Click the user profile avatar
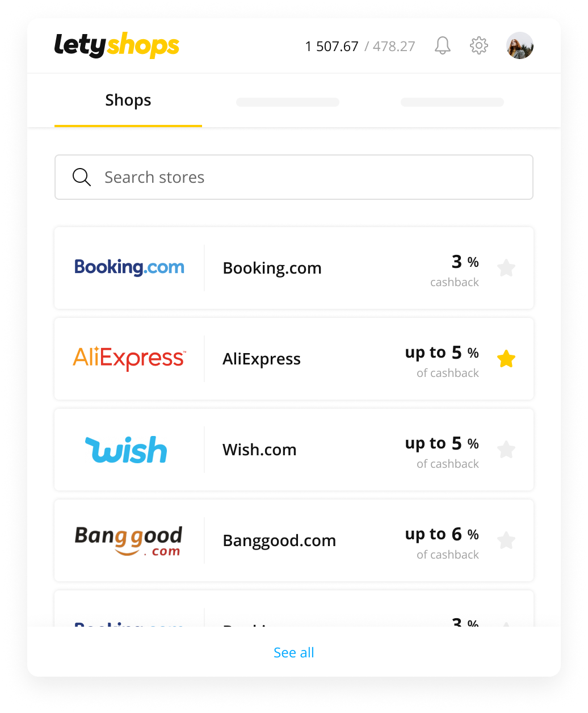The image size is (588, 713). (520, 45)
